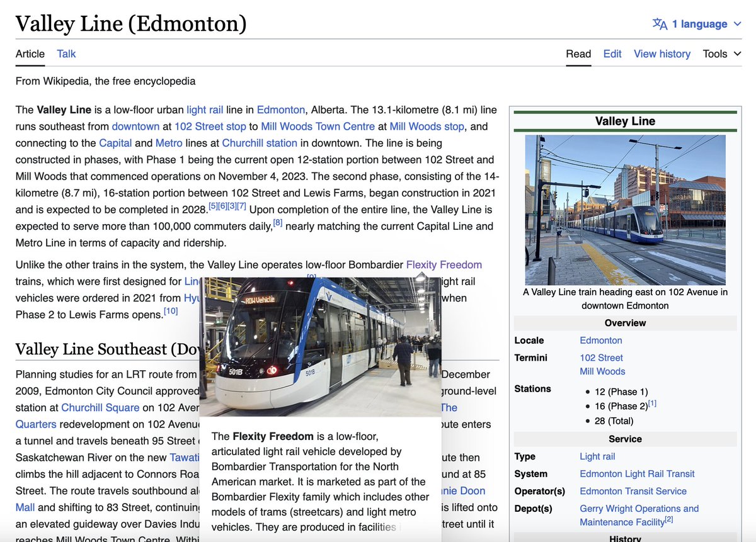This screenshot has height=542, width=756.
Task: Select the Read tab
Action: [x=578, y=54]
